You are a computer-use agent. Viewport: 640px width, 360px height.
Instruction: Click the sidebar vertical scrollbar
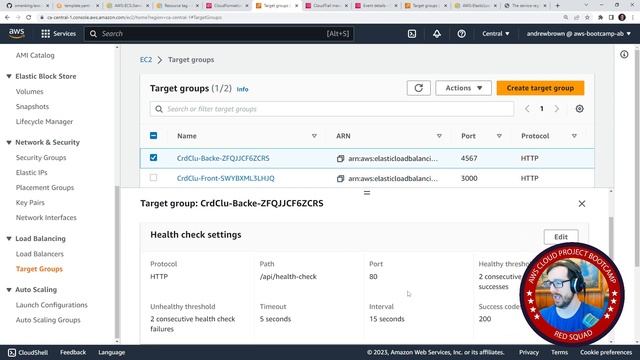tap(117, 261)
